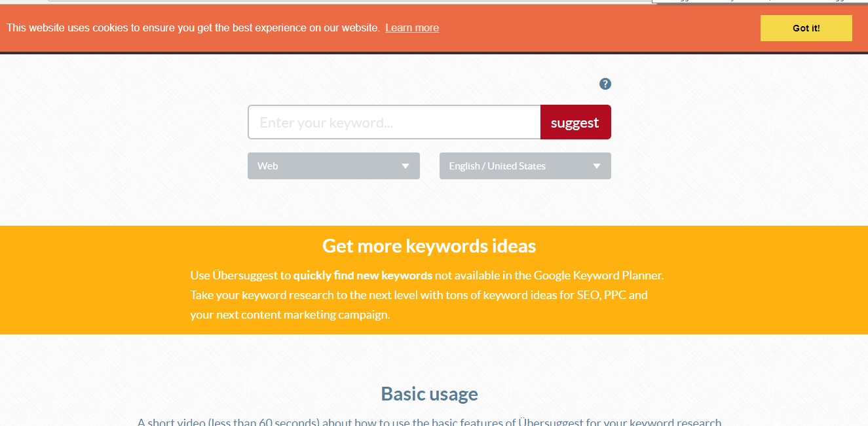Click the Get more keywords ideas heading
The height and width of the screenshot is (426, 868).
pos(429,246)
